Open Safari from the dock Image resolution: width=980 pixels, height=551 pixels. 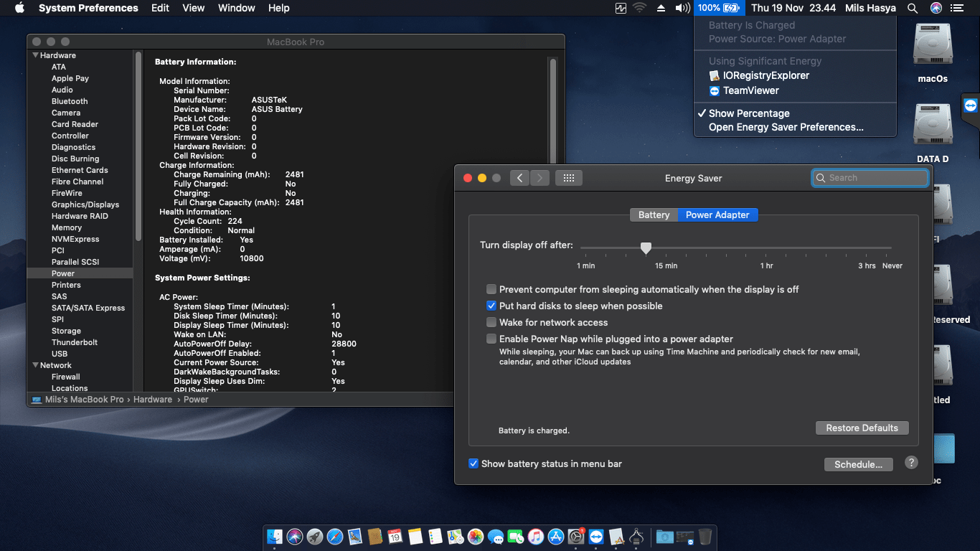point(335,536)
